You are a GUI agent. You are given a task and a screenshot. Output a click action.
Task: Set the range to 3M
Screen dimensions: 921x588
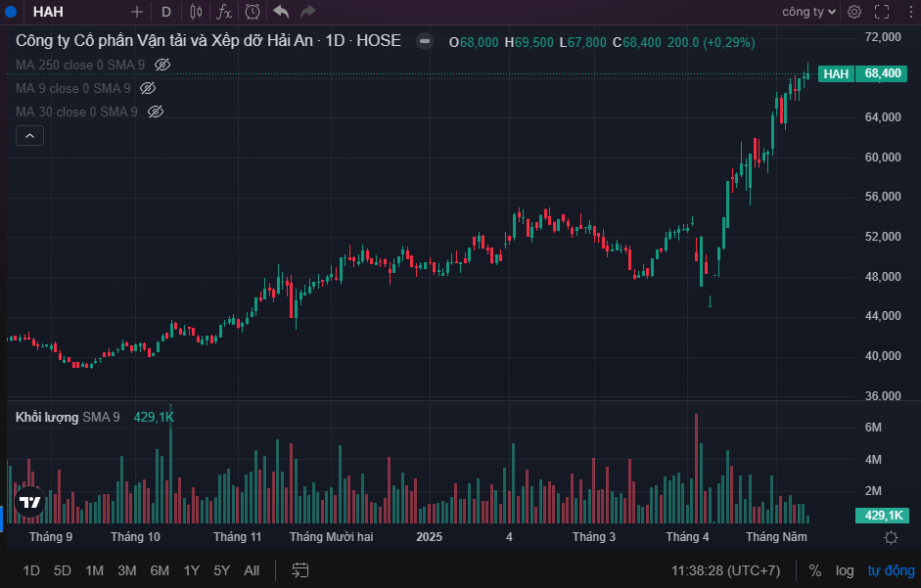click(127, 570)
